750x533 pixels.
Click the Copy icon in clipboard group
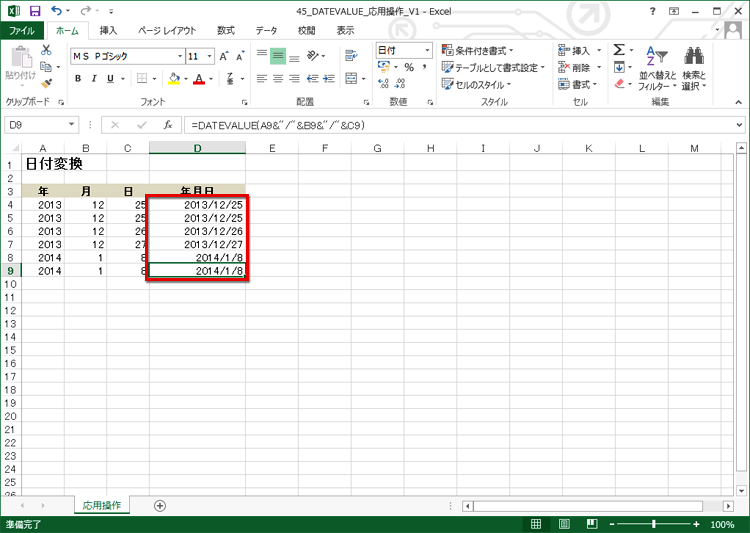[x=46, y=67]
